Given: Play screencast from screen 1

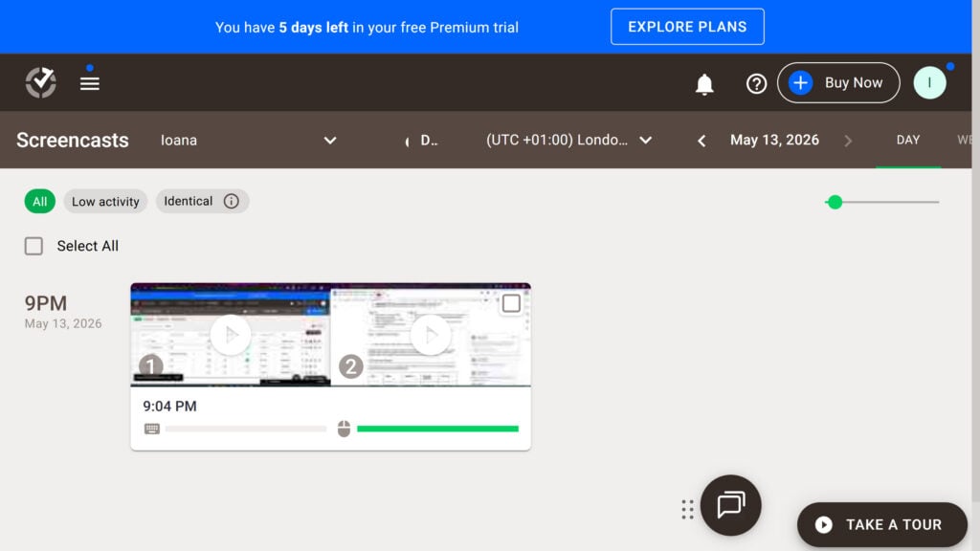Looking at the screenshot, I should click(x=231, y=335).
